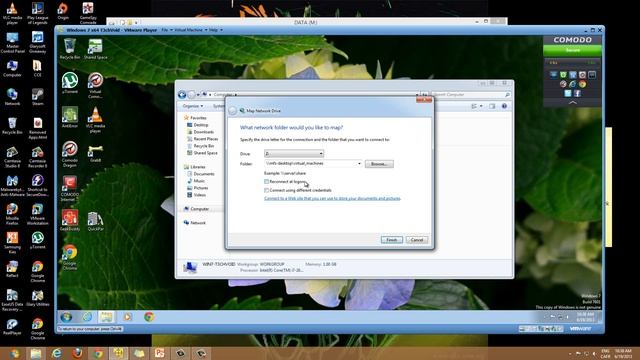Select Samsung Kies icon on host desktop
Screen dimensions: 640x360
tap(12, 242)
